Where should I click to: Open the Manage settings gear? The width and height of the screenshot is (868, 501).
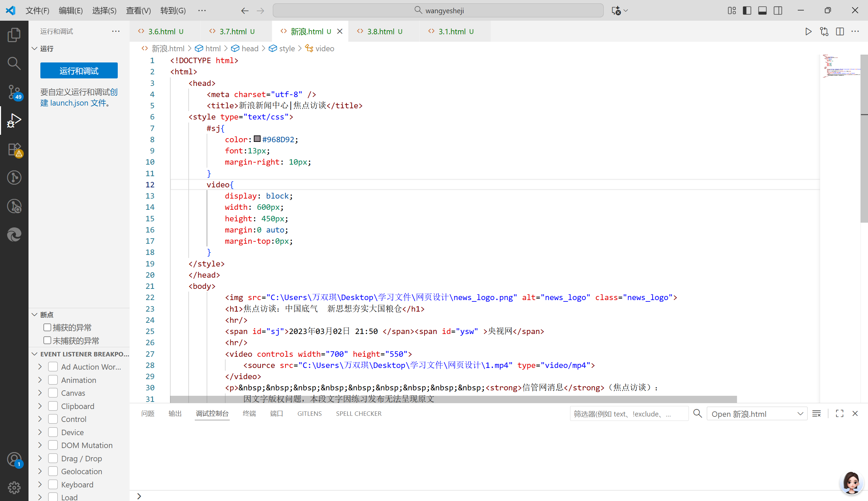pyautogui.click(x=14, y=487)
